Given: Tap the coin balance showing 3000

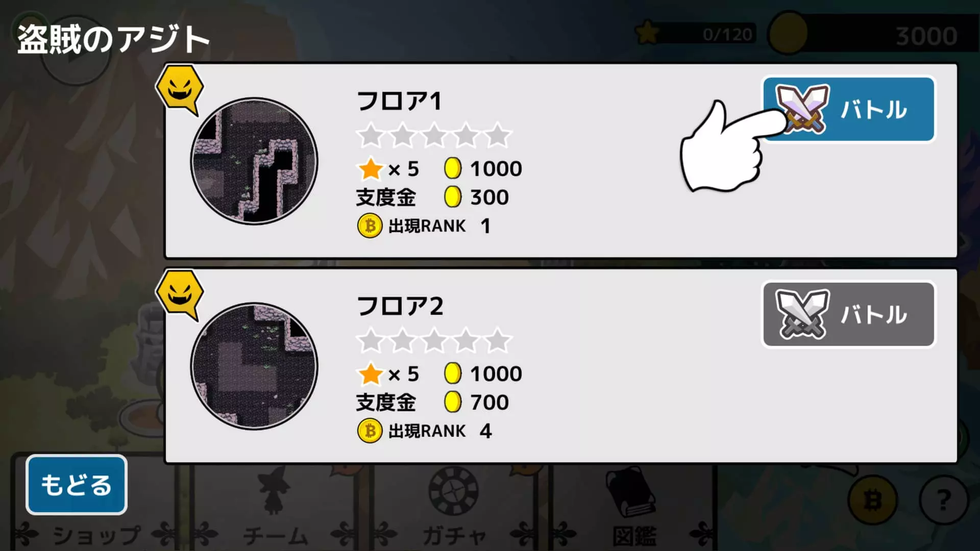Looking at the screenshot, I should click(873, 34).
